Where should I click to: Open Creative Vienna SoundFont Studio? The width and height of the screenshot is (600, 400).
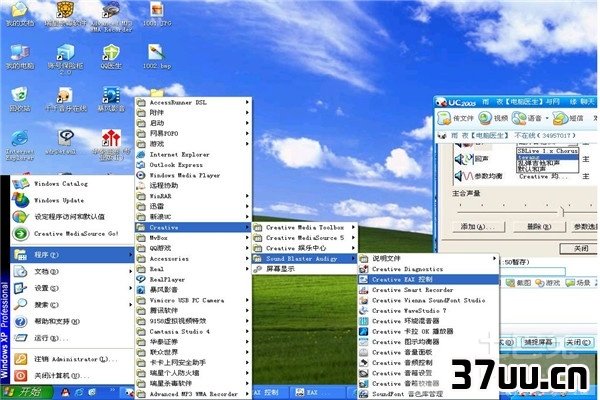point(429,300)
